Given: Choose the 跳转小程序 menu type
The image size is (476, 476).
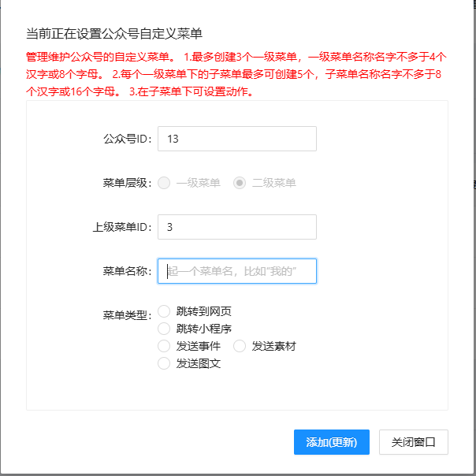Looking at the screenshot, I should click(165, 329).
